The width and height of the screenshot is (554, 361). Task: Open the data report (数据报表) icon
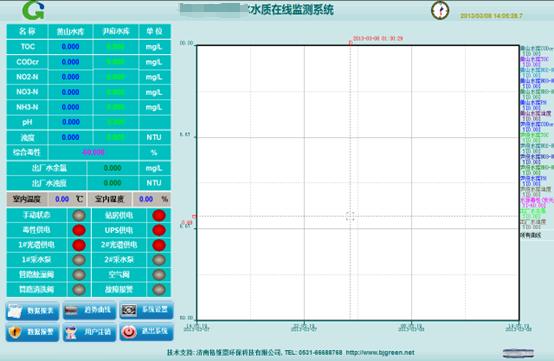(x=15, y=311)
